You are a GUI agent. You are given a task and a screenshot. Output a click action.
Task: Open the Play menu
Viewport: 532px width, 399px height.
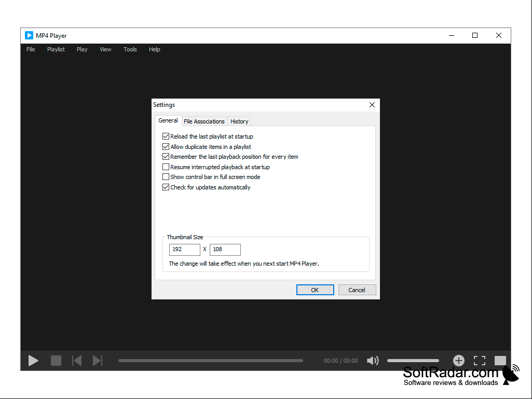82,49
